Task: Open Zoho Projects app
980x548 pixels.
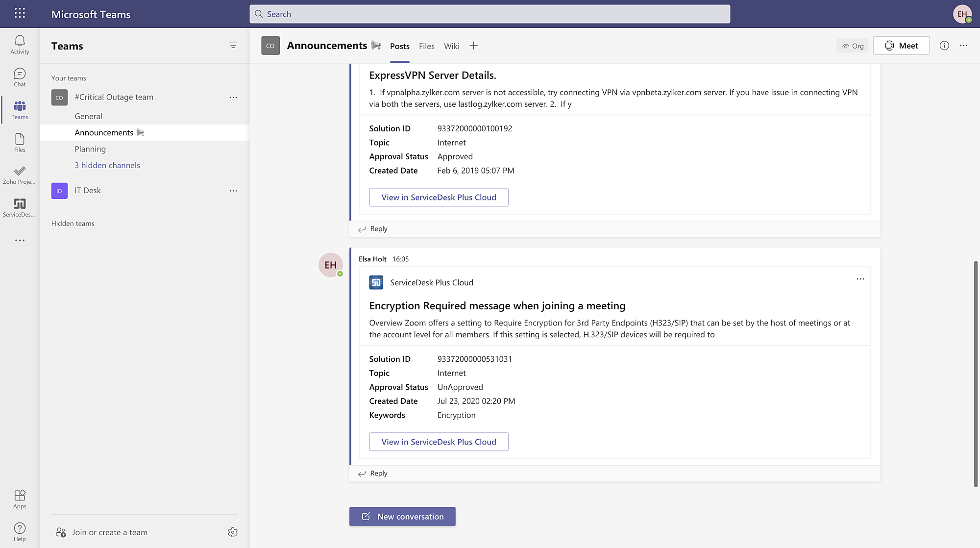Action: pyautogui.click(x=20, y=175)
